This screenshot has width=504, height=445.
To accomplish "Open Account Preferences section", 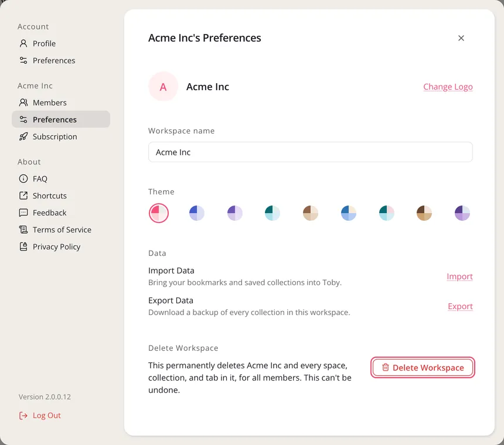I will [61, 60].
